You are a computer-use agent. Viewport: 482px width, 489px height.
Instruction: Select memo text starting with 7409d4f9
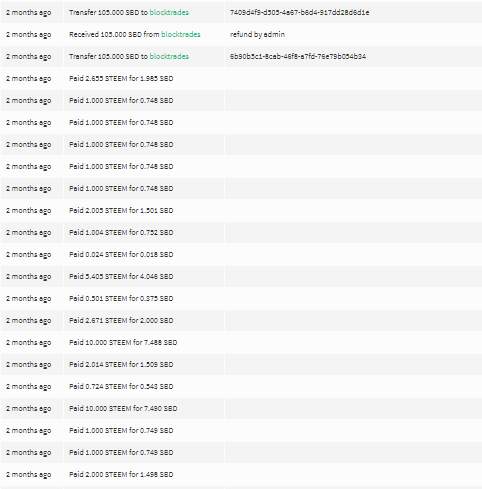click(299, 13)
